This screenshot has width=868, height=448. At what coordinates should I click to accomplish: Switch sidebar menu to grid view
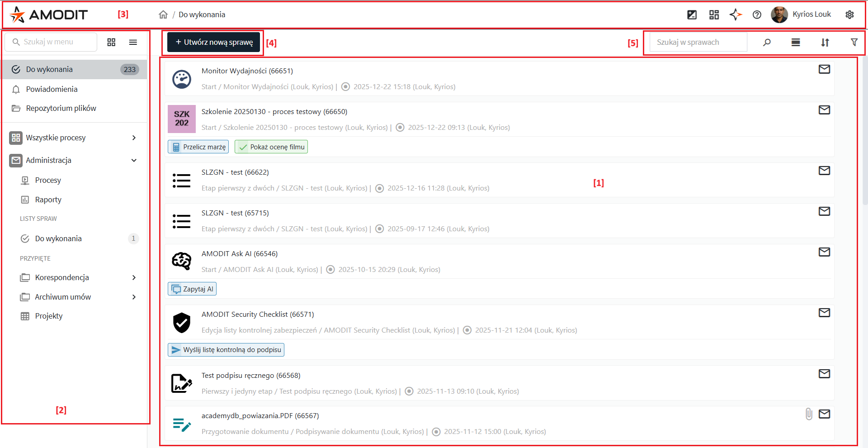click(x=111, y=42)
